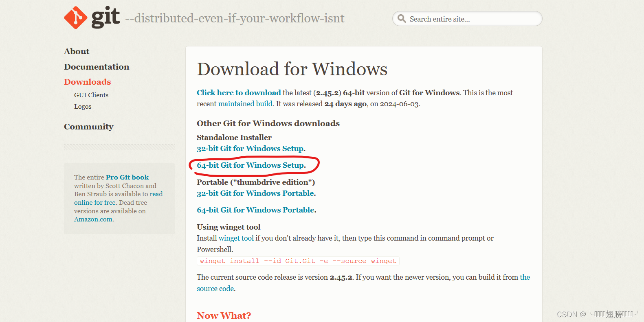The image size is (644, 322).
Task: Click the 'Download for Windows' heading
Action: click(x=292, y=69)
